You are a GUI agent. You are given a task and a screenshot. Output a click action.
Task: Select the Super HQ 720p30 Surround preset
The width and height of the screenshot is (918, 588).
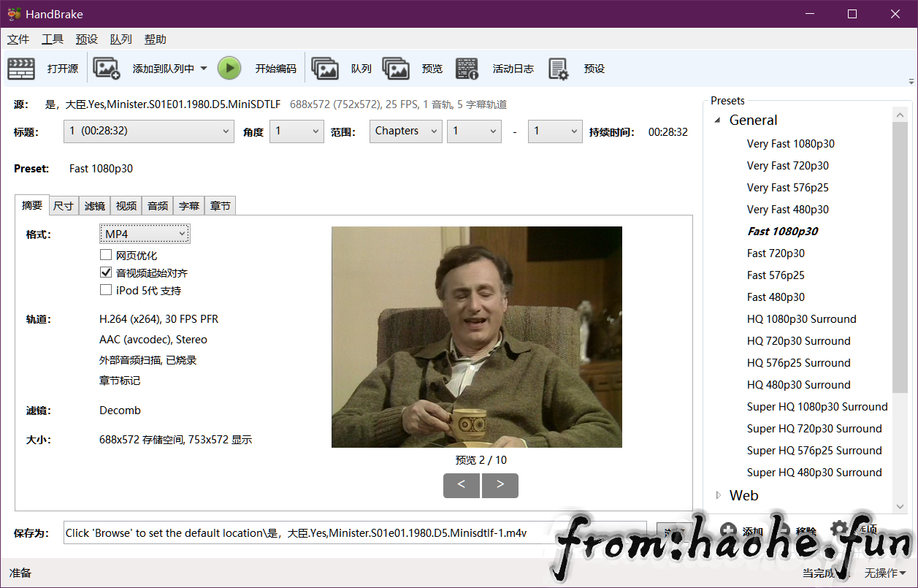pos(814,429)
